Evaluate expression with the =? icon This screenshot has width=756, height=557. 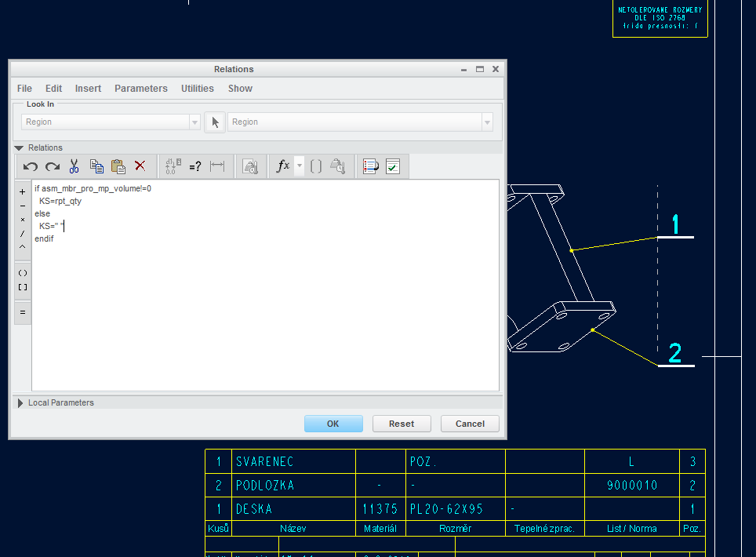pos(195,167)
